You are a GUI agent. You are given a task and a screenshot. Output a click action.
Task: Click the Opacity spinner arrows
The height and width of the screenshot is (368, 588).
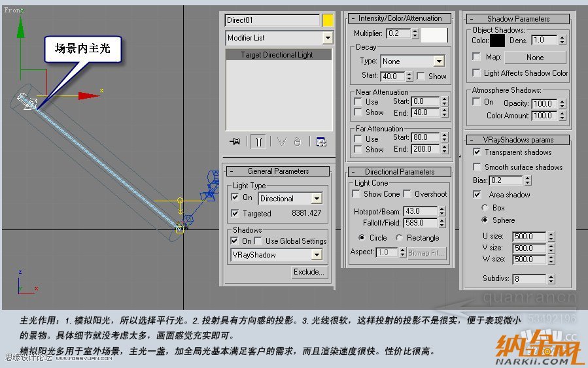point(562,103)
